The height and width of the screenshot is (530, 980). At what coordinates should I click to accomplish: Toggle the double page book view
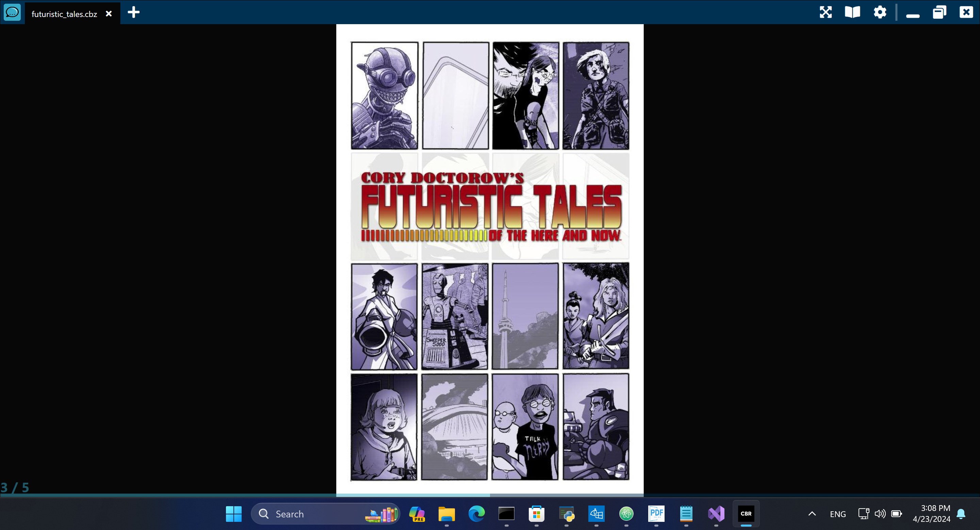tap(852, 12)
